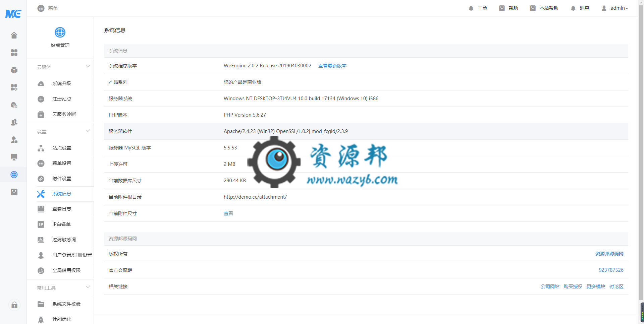Screen dimensions: 644x324
Task: Collapse the 云服务 section chevron
Action: coord(88,66)
